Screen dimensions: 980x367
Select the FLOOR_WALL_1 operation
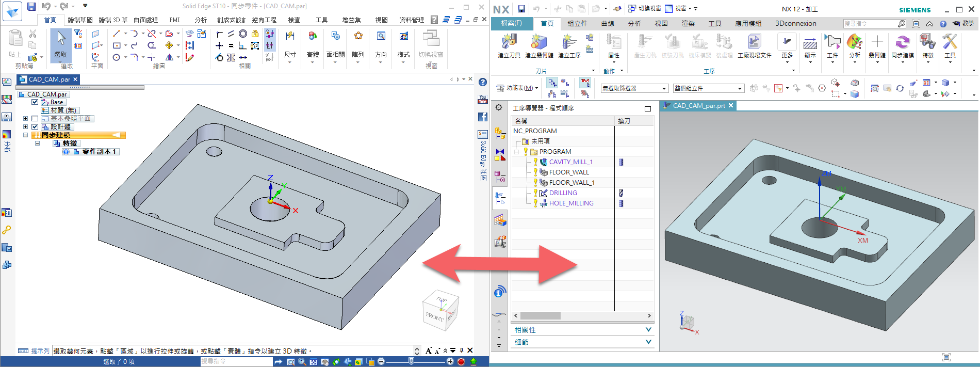tap(571, 183)
